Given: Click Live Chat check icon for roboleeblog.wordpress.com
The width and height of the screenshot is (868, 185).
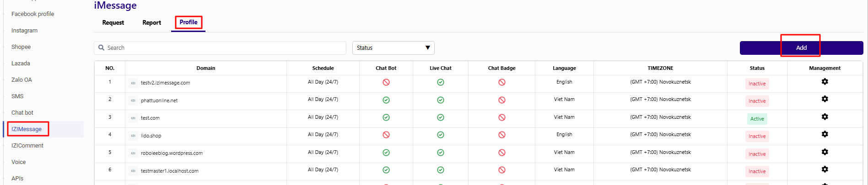Looking at the screenshot, I should pos(441,153).
